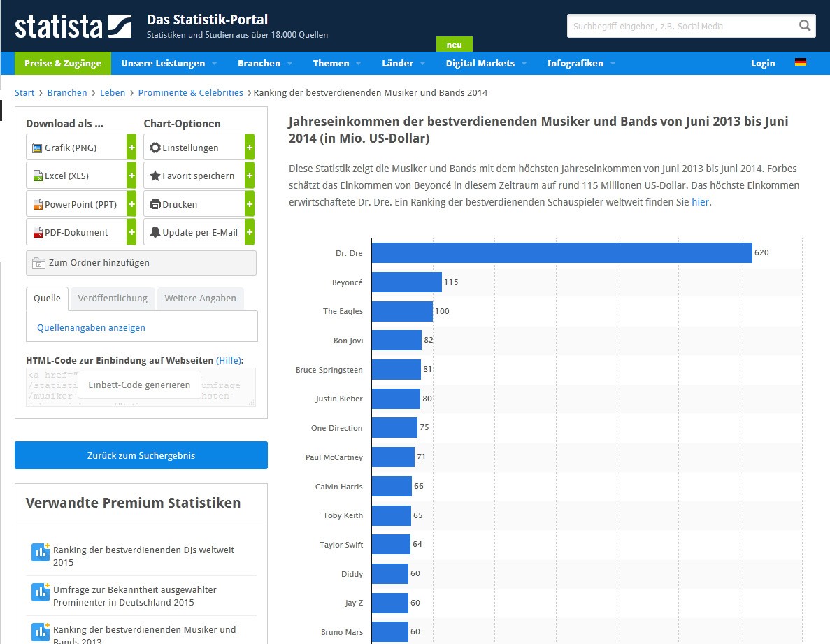Click the Update per E-Mail bell icon

click(x=155, y=232)
